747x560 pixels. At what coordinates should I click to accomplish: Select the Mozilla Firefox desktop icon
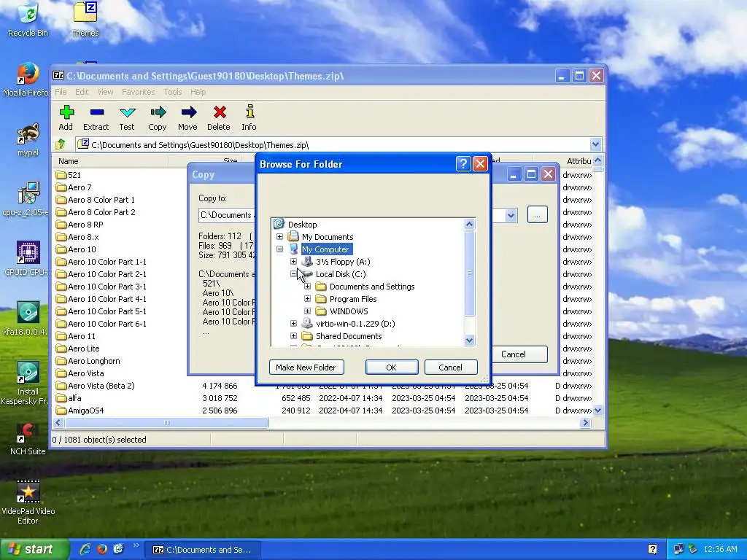pyautogui.click(x=26, y=80)
